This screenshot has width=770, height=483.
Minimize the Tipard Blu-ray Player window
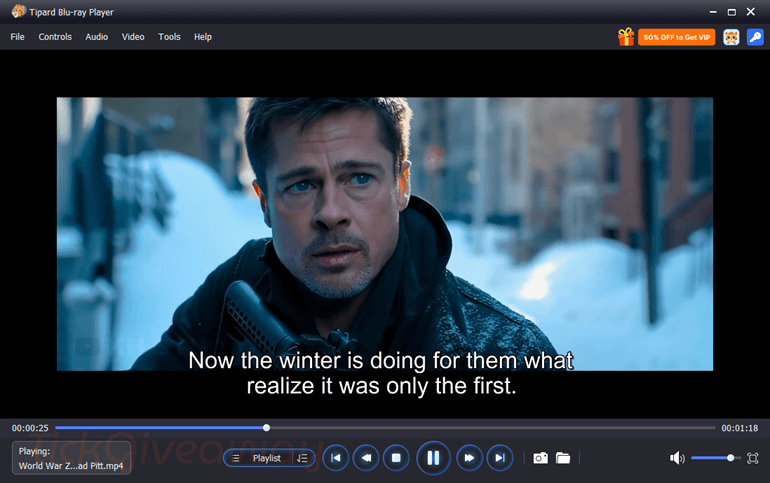pos(713,12)
